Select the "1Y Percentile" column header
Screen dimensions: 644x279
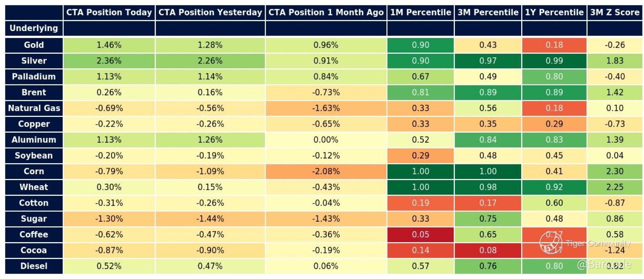(x=554, y=13)
